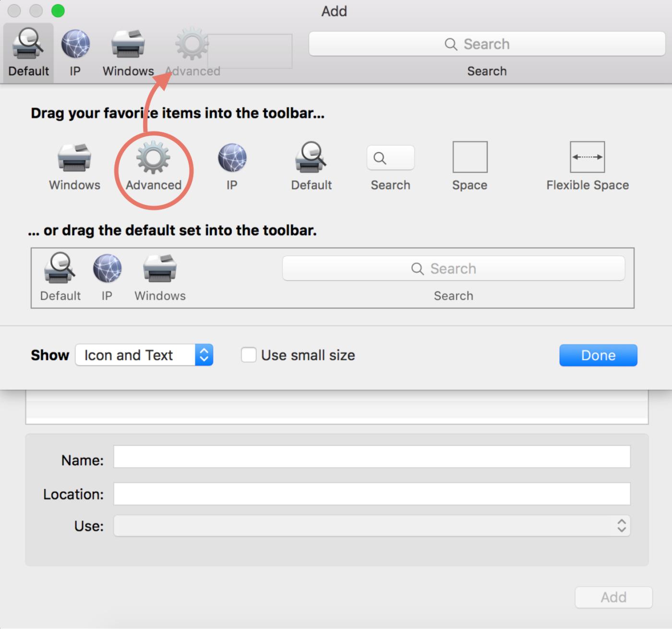Select the Search item in palette
Image resolution: width=672 pixels, height=629 pixels.
[390, 167]
